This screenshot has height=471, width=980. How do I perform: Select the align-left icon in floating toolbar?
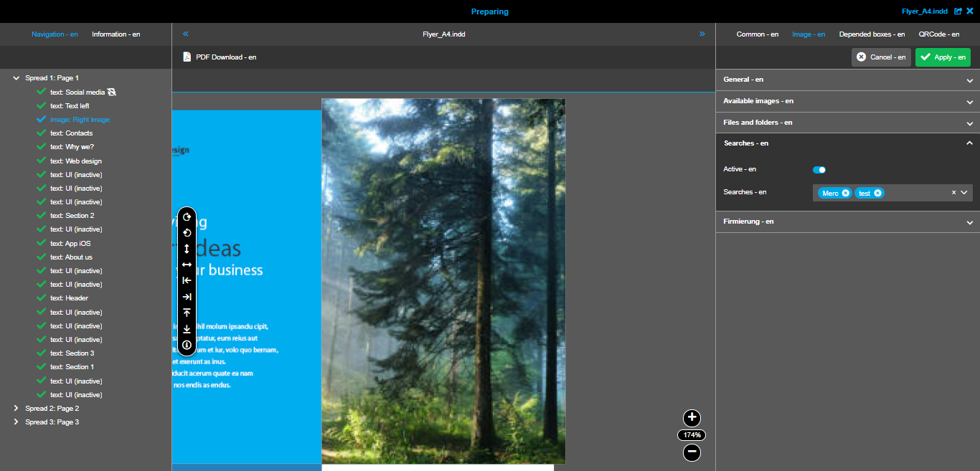[x=187, y=280]
